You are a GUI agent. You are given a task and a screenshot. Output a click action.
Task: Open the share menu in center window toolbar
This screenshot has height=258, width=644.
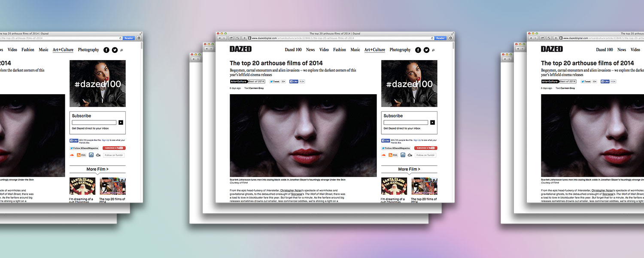click(x=231, y=38)
